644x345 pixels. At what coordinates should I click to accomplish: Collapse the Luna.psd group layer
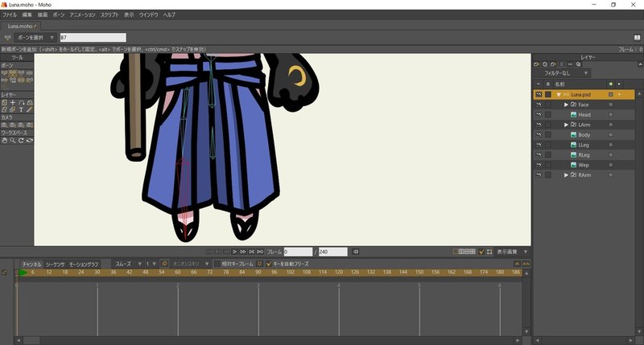point(558,95)
